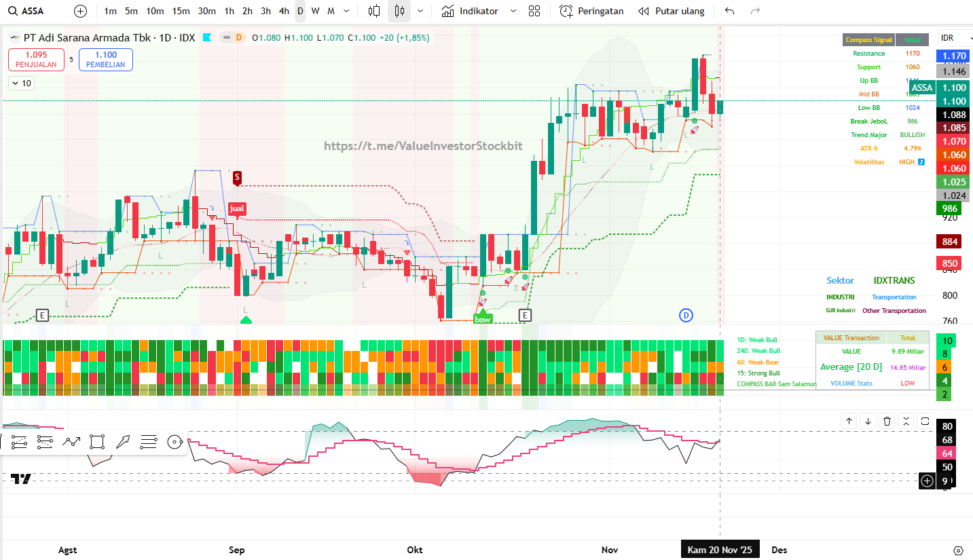Image resolution: width=973 pixels, height=560 pixels.
Task: Click the cyan flag icon beside IDX
Action: (207, 38)
